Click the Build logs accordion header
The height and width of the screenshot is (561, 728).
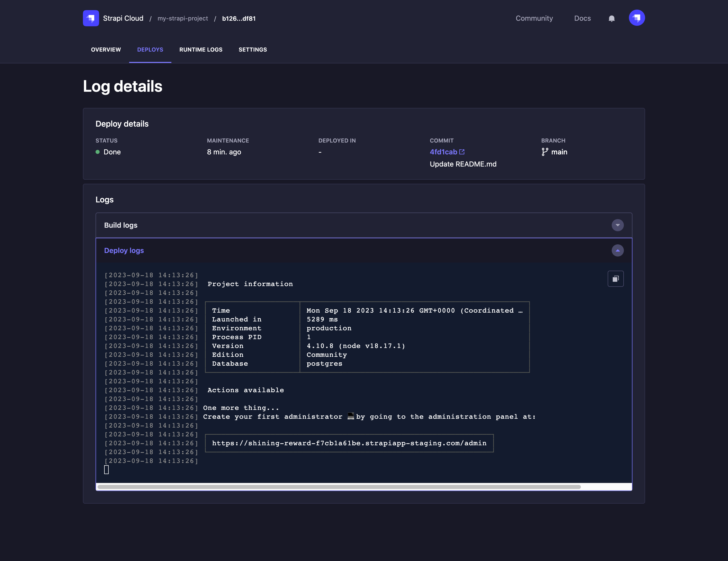[x=121, y=225]
